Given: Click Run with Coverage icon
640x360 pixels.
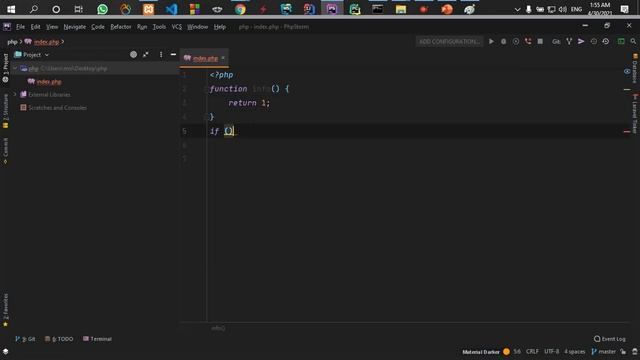Looking at the screenshot, I should [516, 42].
